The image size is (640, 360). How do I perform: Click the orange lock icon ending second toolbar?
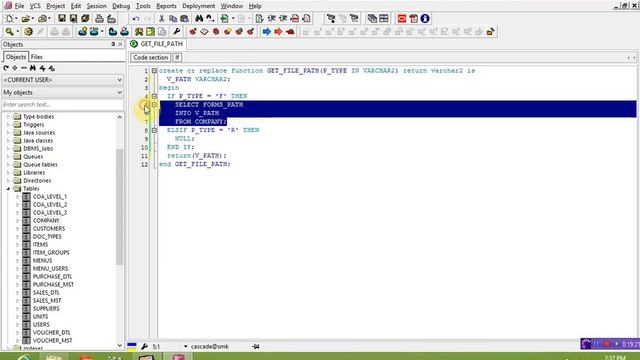point(490,31)
